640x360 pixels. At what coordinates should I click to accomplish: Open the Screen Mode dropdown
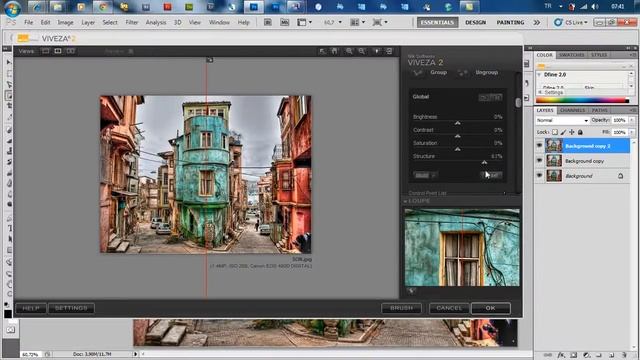tap(380, 22)
